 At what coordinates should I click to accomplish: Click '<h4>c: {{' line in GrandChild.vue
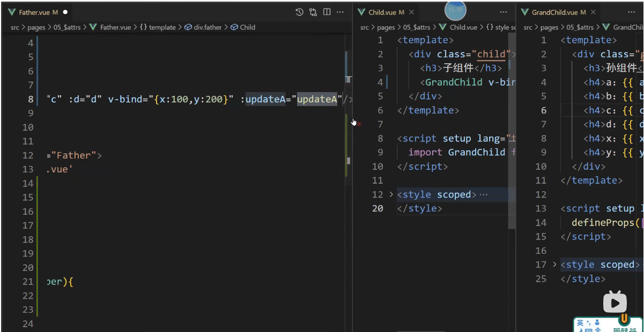[x=613, y=110]
